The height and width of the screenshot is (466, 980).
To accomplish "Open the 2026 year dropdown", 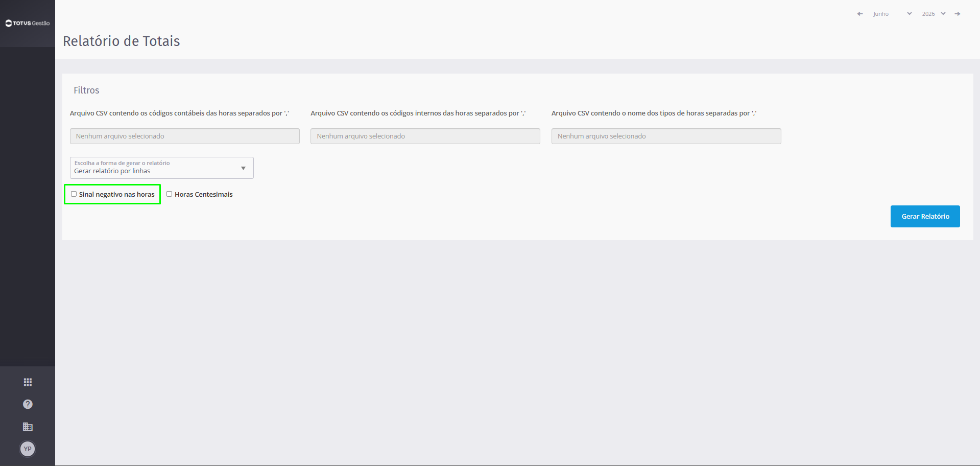I will tap(934, 14).
